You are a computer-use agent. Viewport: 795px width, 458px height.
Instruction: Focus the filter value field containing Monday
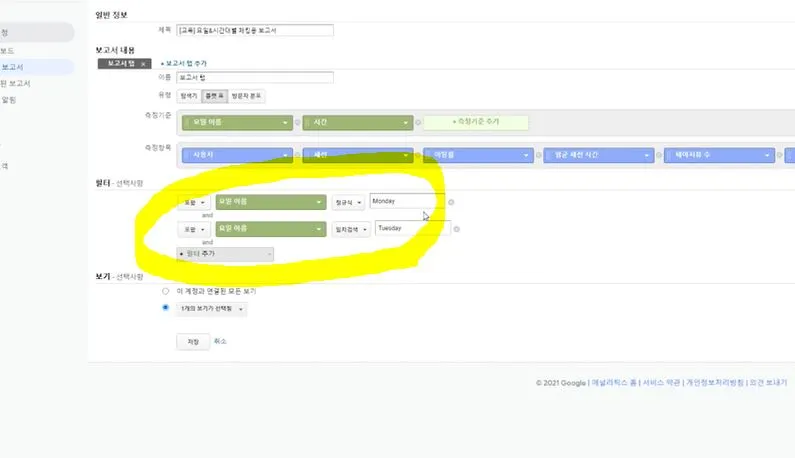click(407, 201)
